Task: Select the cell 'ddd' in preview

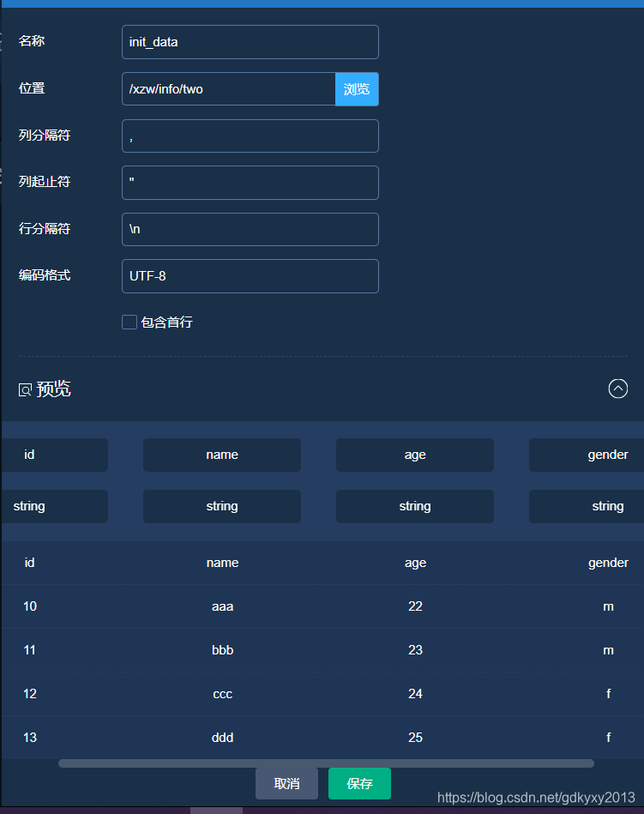Action: click(x=223, y=738)
